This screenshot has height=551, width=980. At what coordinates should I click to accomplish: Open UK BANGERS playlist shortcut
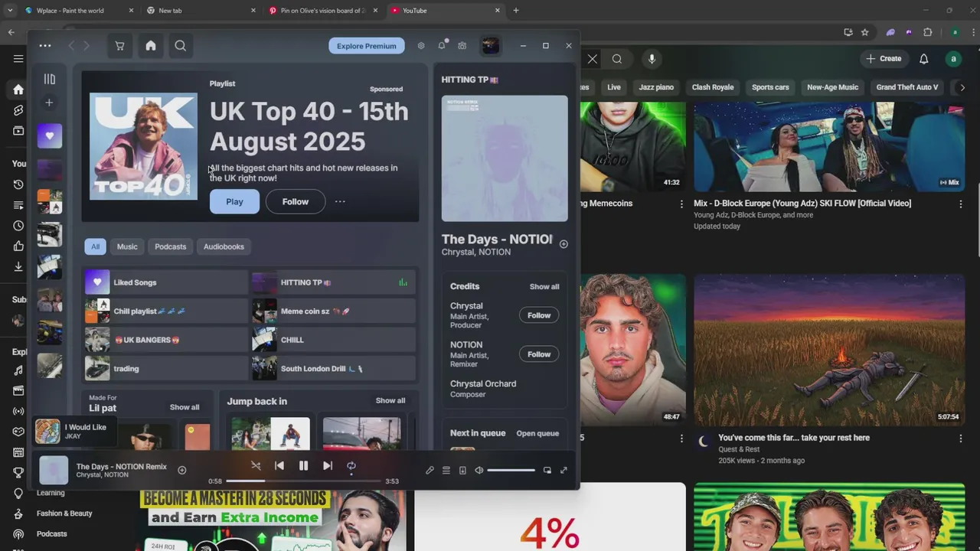pyautogui.click(x=166, y=340)
